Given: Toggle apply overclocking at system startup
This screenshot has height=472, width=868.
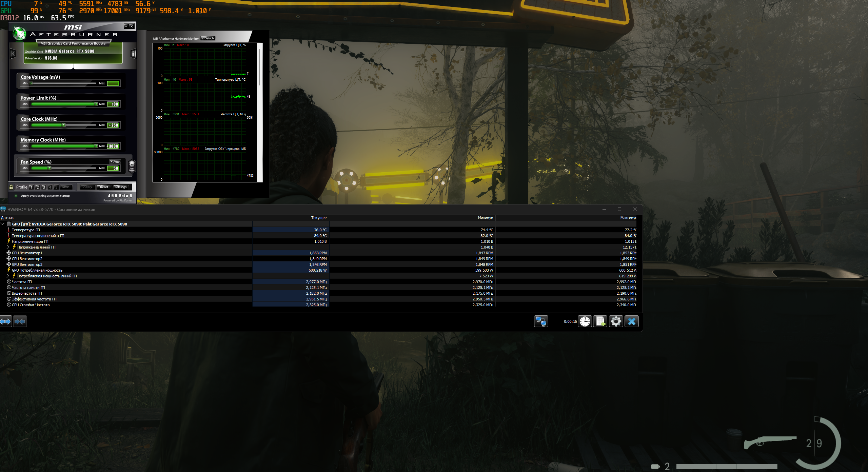Looking at the screenshot, I should [16, 196].
